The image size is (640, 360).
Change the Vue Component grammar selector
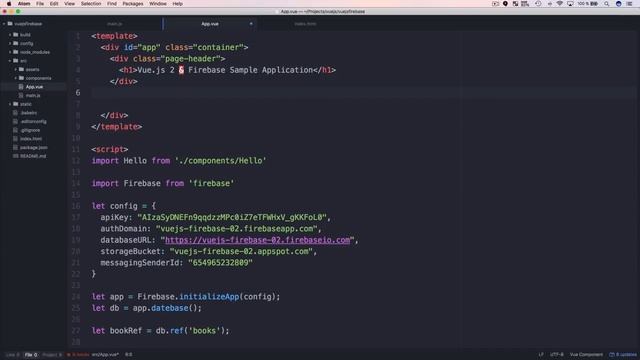click(x=586, y=355)
